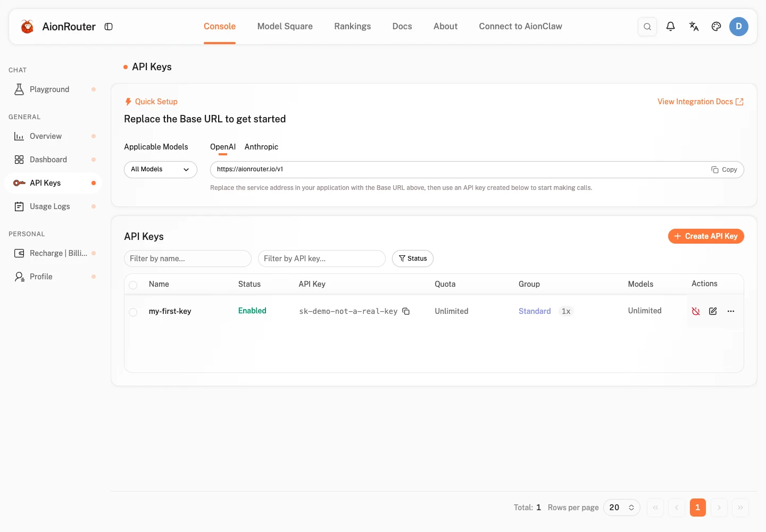Image resolution: width=766 pixels, height=532 pixels.
Task: Click the Enabled status text
Action: click(x=252, y=311)
